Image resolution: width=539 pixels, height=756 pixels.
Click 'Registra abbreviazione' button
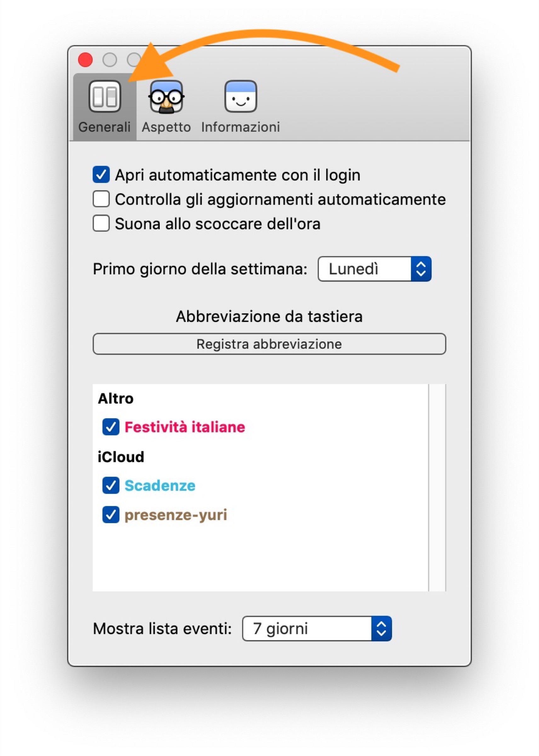269,344
